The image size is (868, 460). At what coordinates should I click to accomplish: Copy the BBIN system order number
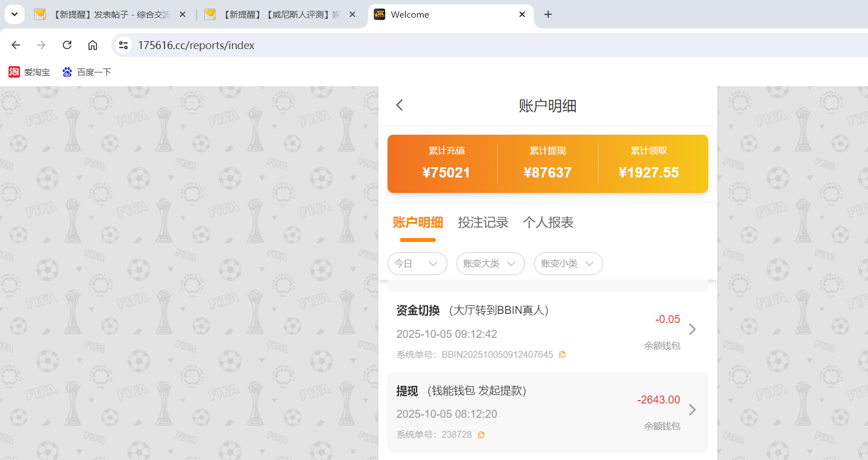pyautogui.click(x=562, y=354)
